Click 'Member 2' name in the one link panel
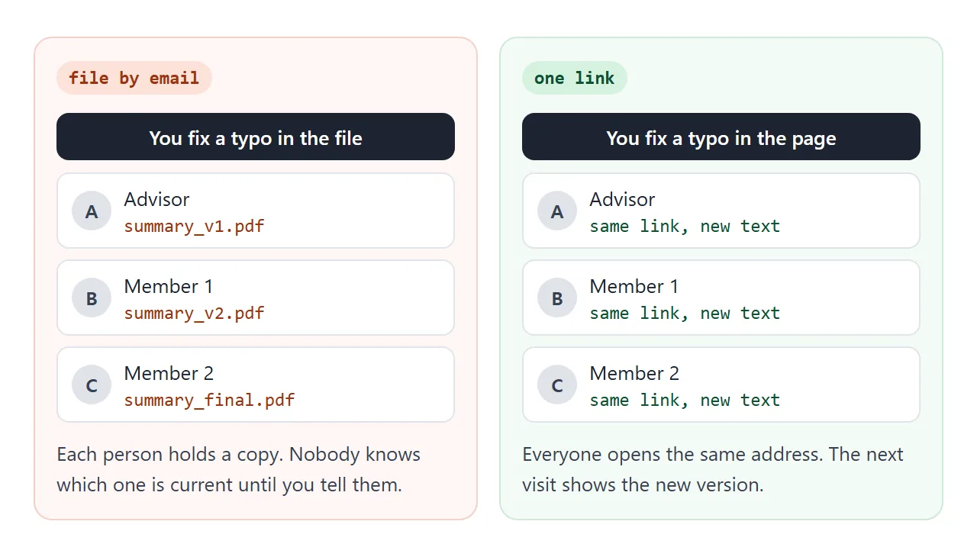The image size is (977, 560). pyautogui.click(x=634, y=374)
